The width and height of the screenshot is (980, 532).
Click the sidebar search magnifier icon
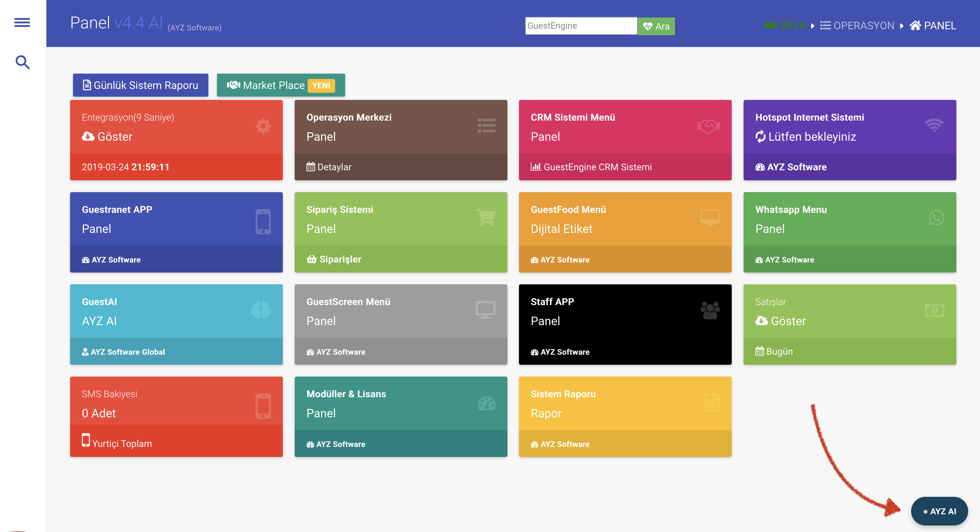point(22,62)
